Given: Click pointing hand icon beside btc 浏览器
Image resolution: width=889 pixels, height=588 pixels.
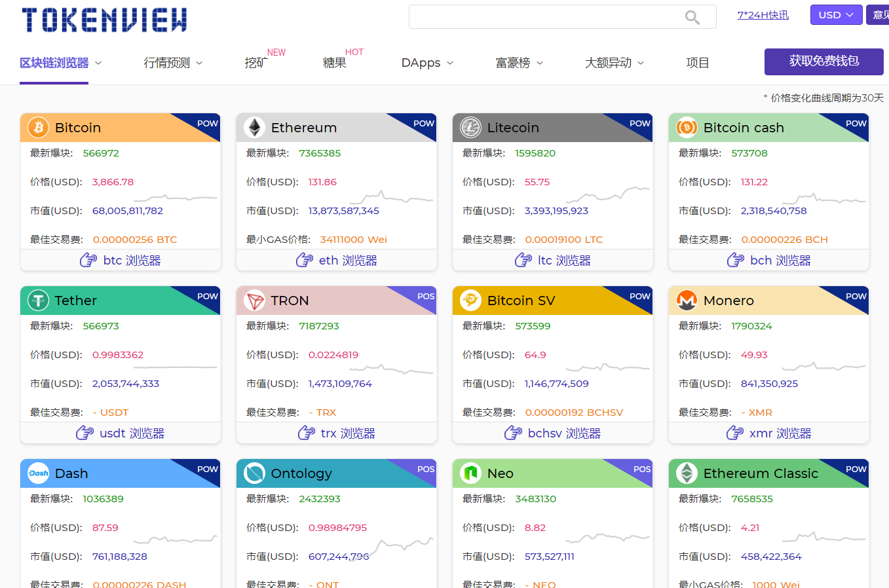Looking at the screenshot, I should coord(88,260).
